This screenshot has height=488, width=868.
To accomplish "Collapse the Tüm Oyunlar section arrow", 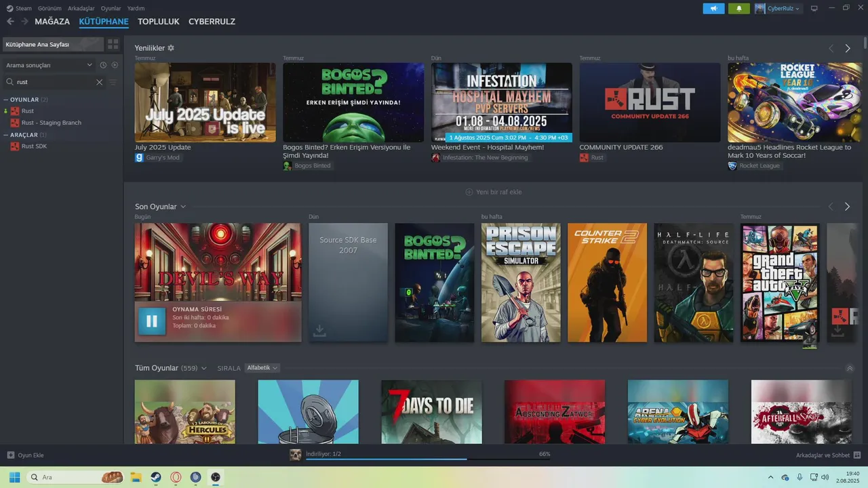I will (x=850, y=368).
